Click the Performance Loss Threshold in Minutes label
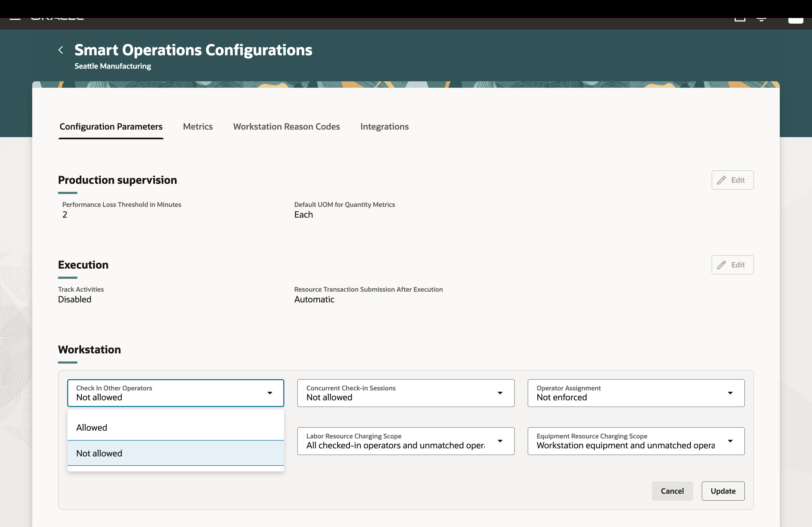This screenshot has width=812, height=527. click(122, 204)
